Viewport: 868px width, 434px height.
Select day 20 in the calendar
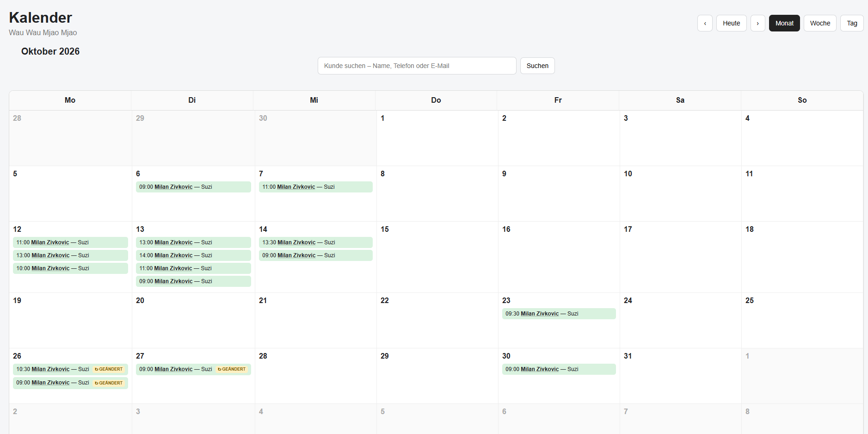click(193, 320)
